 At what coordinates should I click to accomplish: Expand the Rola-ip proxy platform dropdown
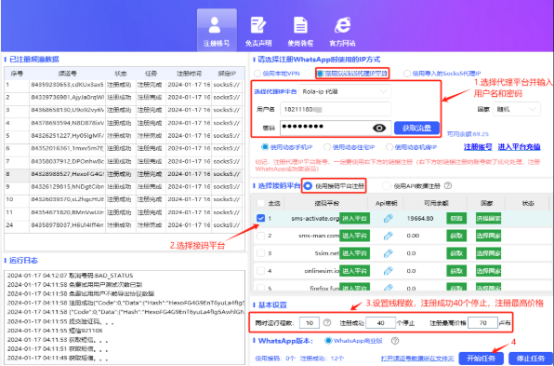click(345, 92)
